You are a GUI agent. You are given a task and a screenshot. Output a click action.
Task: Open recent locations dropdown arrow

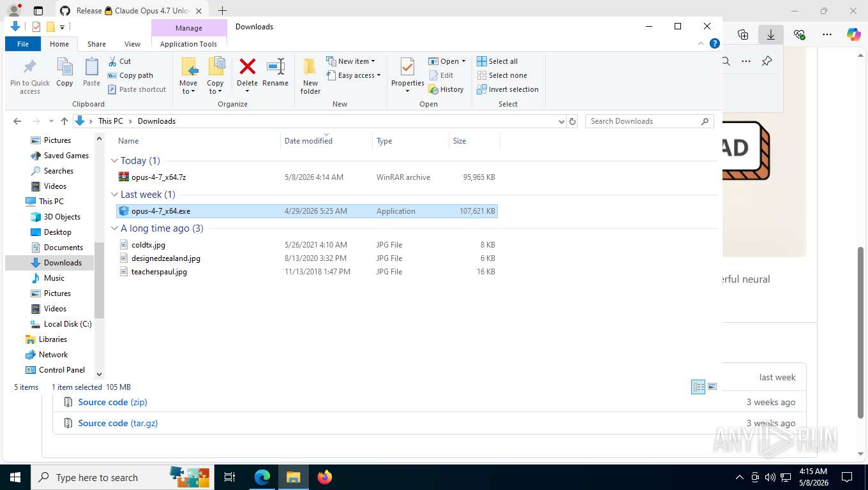point(51,121)
